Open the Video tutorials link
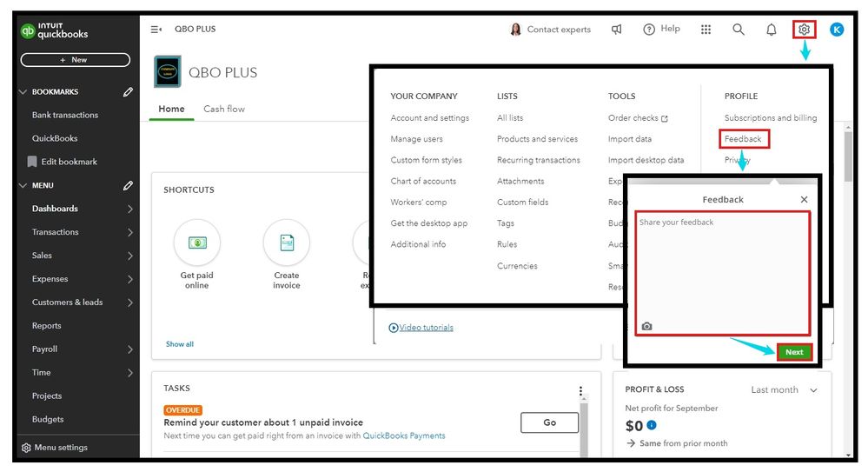 421,328
